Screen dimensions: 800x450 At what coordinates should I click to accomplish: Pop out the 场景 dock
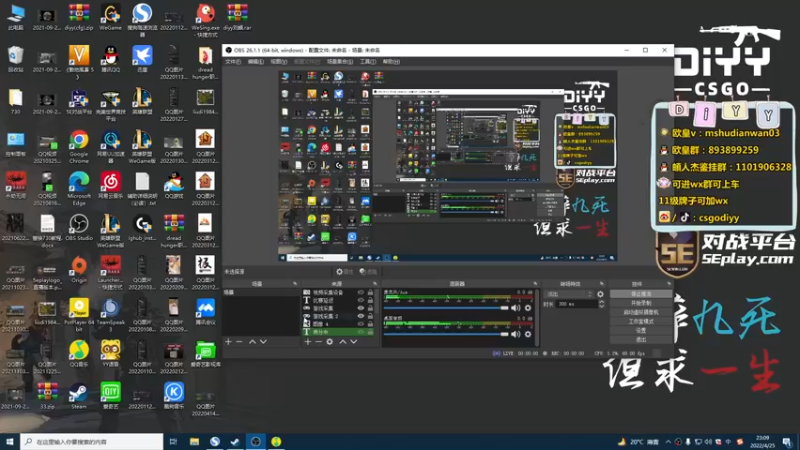(x=295, y=284)
